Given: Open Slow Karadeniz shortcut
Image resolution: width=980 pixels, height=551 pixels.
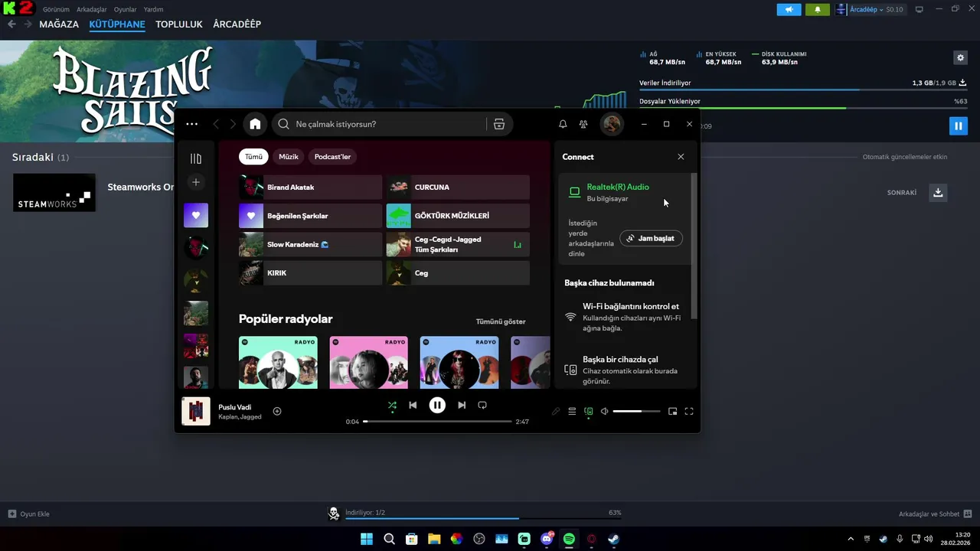Looking at the screenshot, I should point(310,244).
